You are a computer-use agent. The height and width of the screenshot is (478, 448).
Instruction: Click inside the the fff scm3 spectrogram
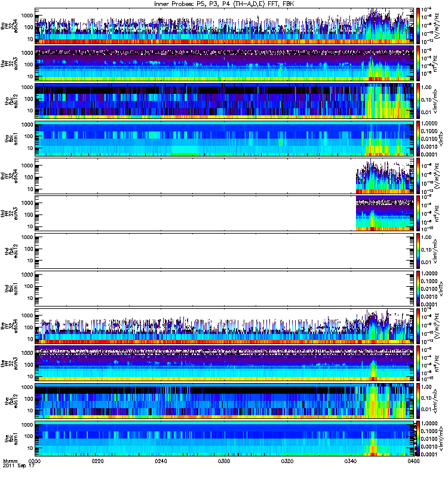pos(225,364)
